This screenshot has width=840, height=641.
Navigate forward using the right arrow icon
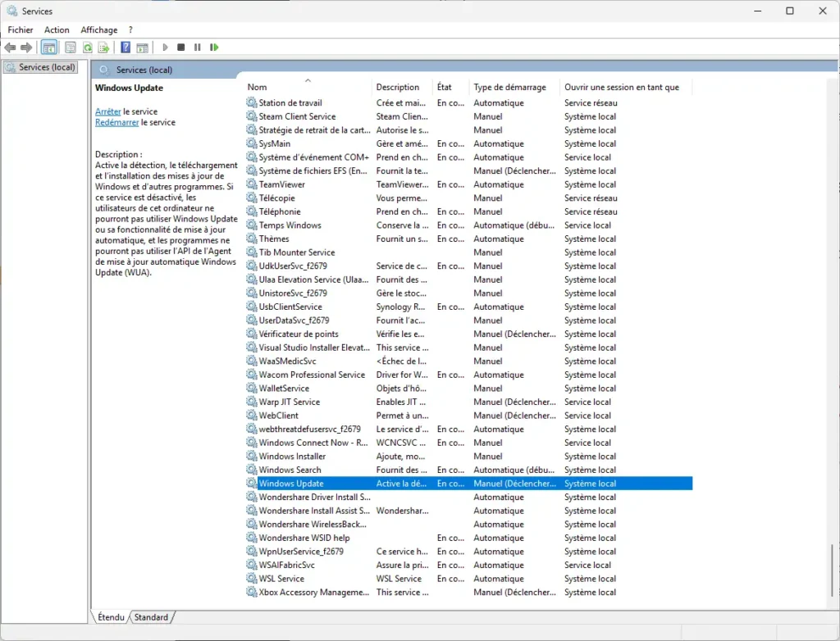(x=25, y=47)
